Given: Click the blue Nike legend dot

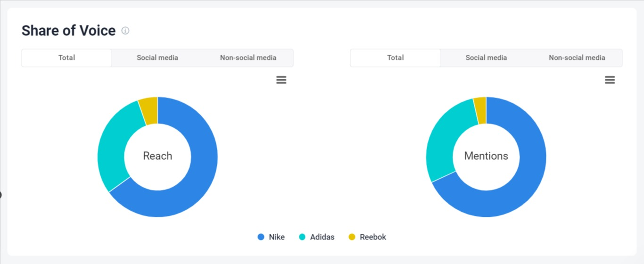Looking at the screenshot, I should coord(261,237).
